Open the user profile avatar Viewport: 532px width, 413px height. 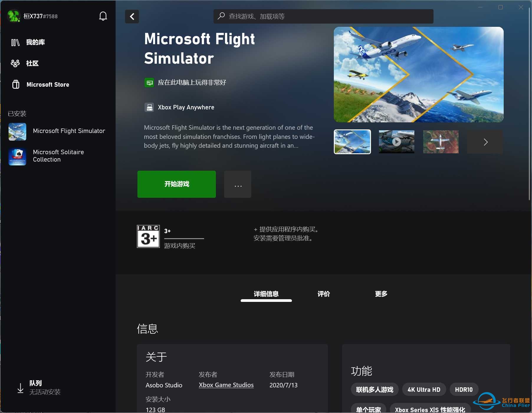click(x=14, y=16)
